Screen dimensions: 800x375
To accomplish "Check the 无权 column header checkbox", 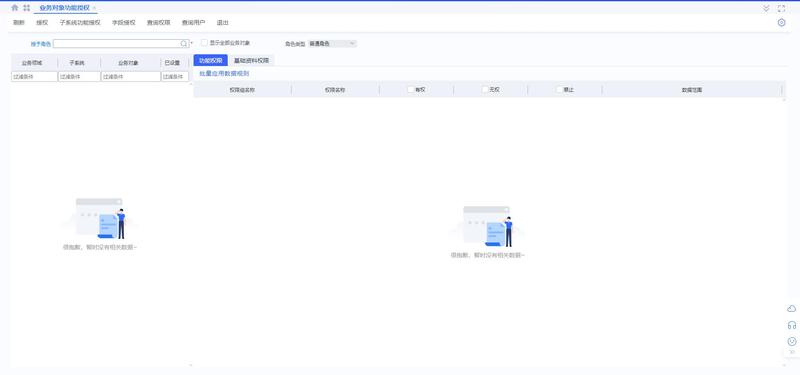I will pyautogui.click(x=485, y=89).
